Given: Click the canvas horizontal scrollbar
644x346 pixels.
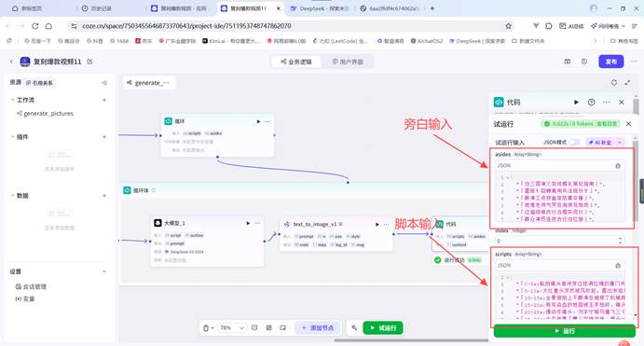Looking at the screenshot, I should tap(411, 340).
